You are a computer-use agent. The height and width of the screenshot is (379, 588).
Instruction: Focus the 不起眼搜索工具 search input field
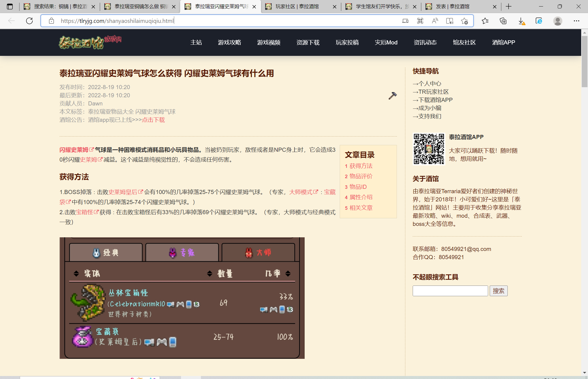tap(450, 291)
